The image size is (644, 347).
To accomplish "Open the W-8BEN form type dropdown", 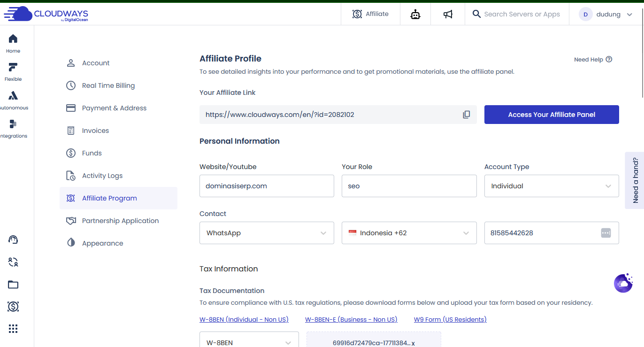I will [x=249, y=339].
